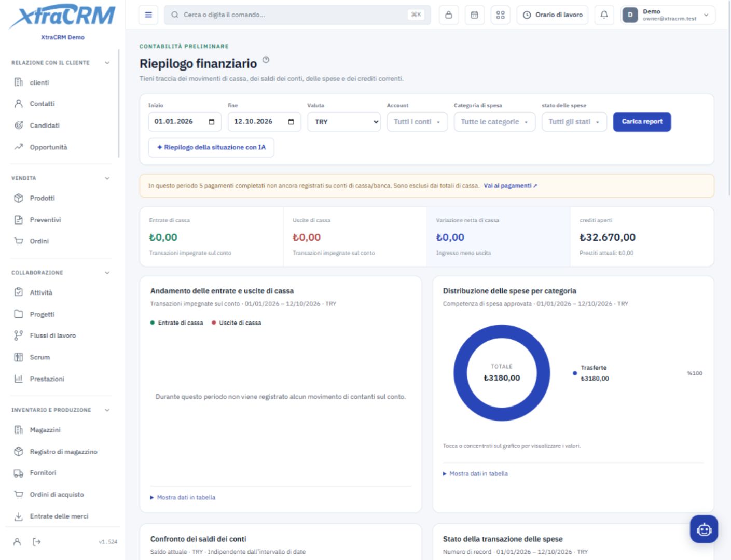Image resolution: width=731 pixels, height=560 pixels.
Task: Click the help icon beside Riepilogo finanziario
Action: pyautogui.click(x=266, y=60)
